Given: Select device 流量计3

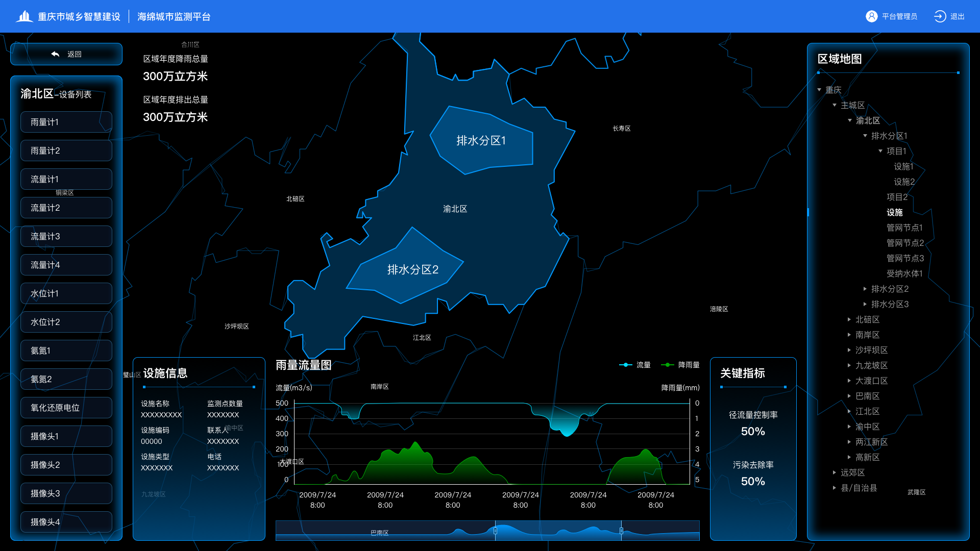Looking at the screenshot, I should [x=66, y=236].
